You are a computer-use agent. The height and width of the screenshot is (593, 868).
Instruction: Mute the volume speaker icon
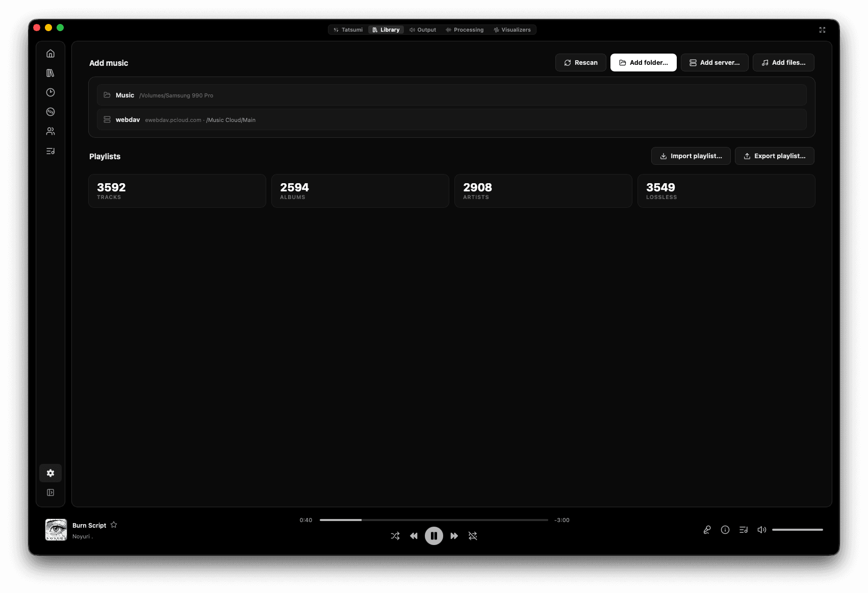coord(762,530)
